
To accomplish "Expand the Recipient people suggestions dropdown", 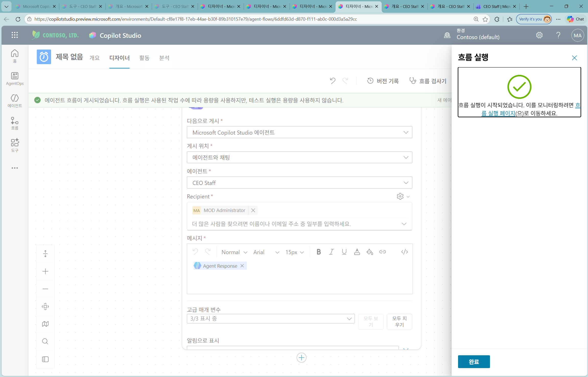I will point(404,224).
